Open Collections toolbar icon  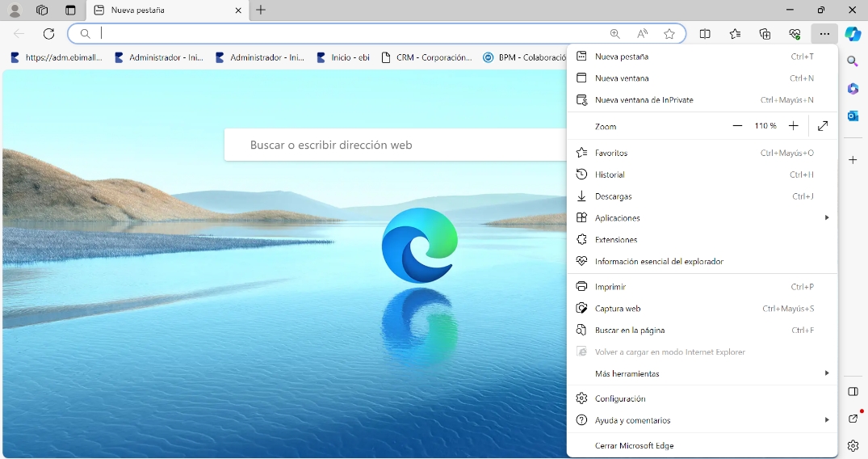click(x=765, y=34)
